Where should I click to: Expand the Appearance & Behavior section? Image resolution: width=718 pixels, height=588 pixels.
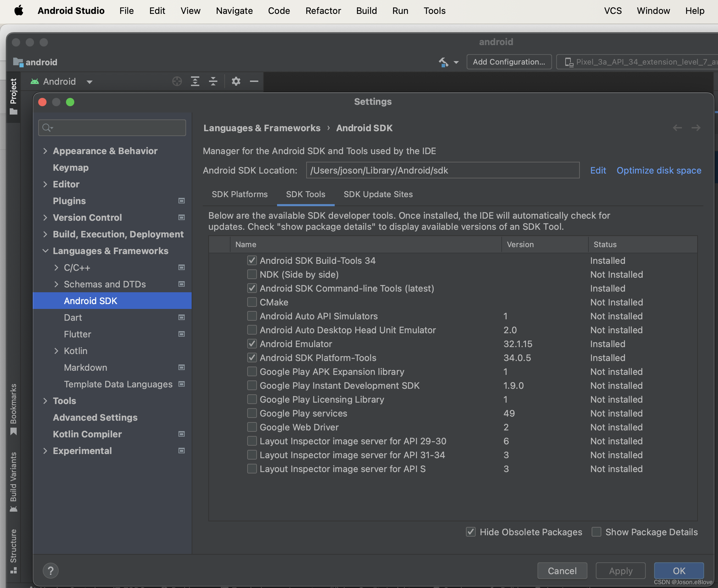tap(45, 151)
